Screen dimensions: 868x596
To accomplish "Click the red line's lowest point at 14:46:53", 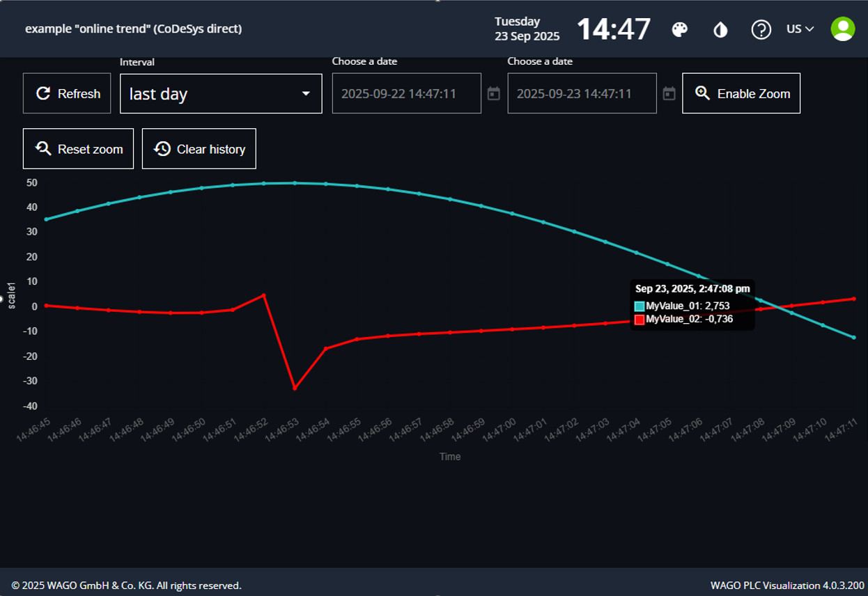I will point(295,389).
